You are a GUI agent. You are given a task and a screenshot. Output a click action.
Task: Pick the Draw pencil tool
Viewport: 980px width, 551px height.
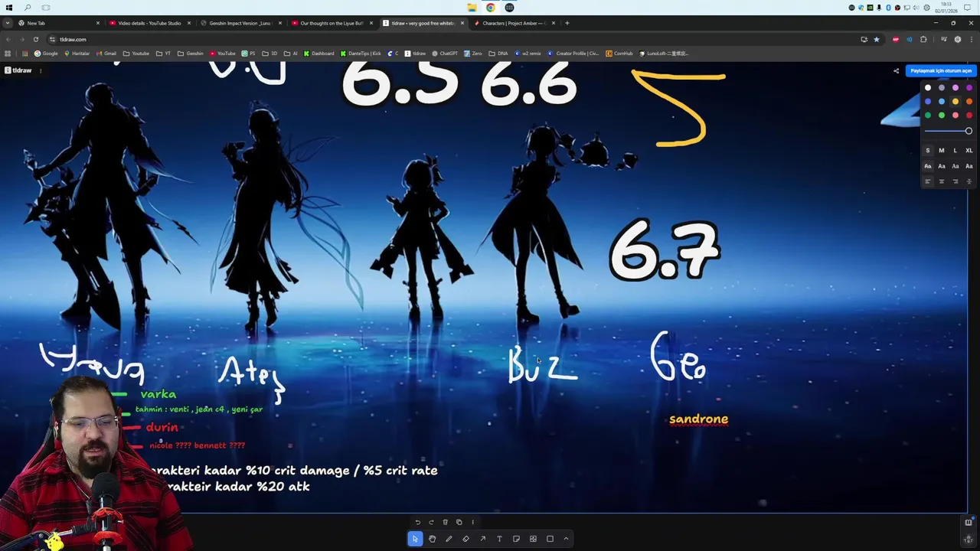449,539
